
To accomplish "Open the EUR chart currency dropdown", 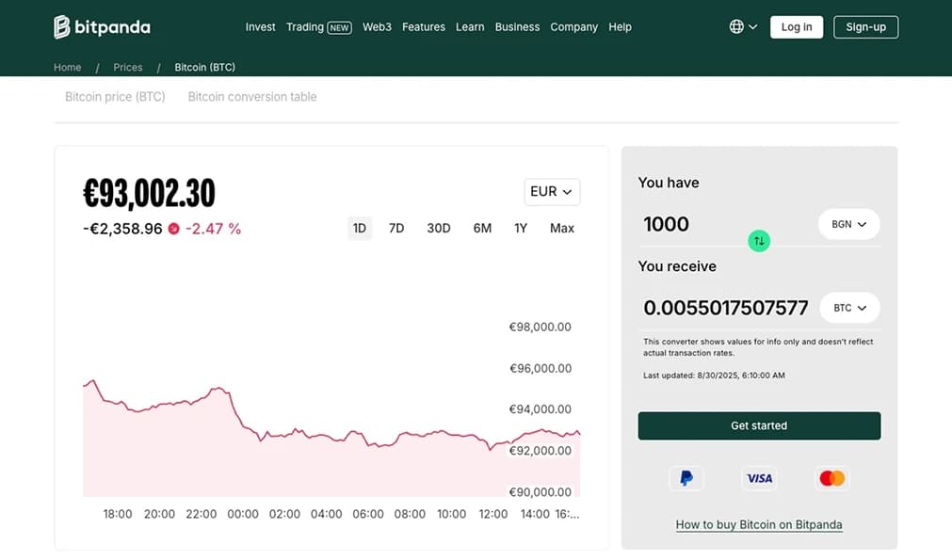I will click(x=552, y=192).
